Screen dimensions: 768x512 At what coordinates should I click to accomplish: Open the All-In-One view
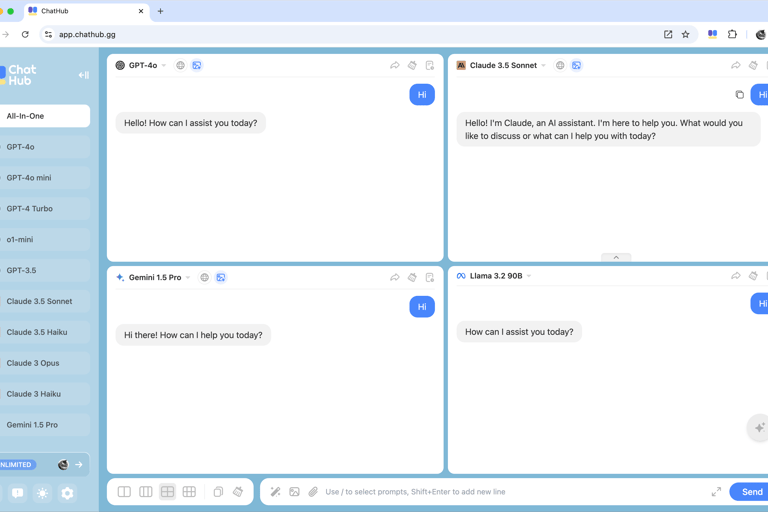tap(44, 116)
